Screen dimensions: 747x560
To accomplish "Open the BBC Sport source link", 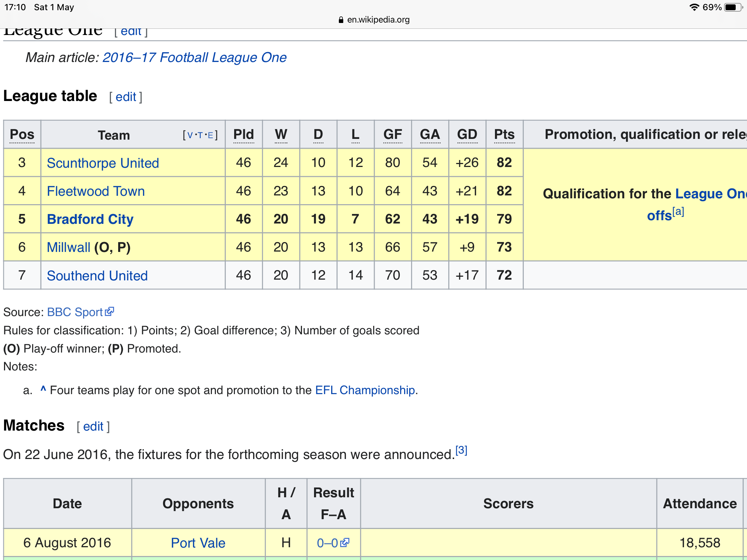I will pos(75,312).
